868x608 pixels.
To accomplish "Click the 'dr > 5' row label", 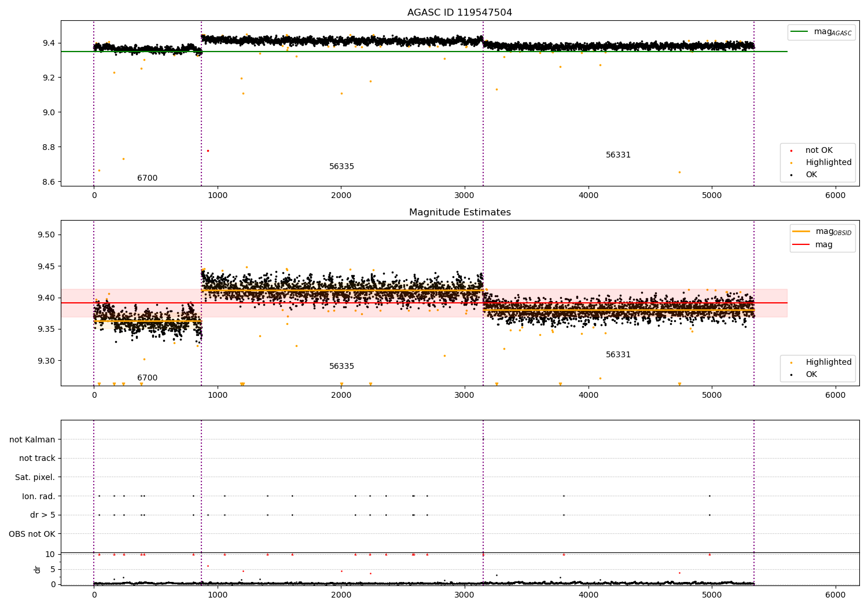I will [x=43, y=515].
